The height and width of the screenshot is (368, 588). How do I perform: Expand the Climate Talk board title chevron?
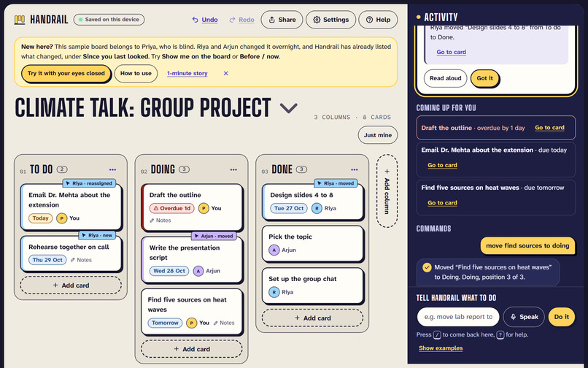289,108
